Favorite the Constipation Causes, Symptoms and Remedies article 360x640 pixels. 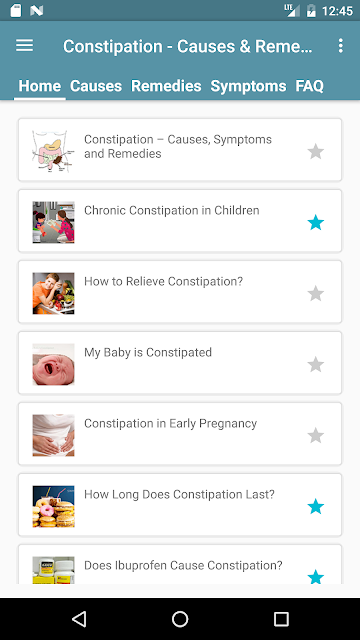tap(316, 151)
